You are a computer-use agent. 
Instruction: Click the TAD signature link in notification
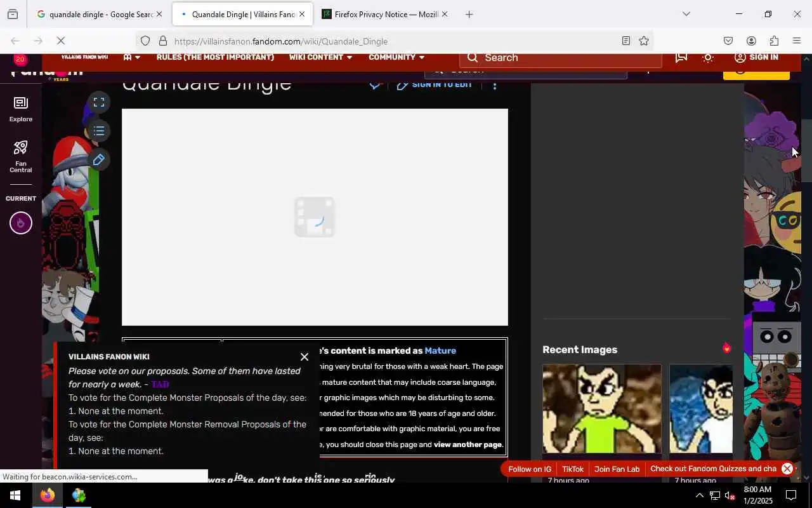pos(160,384)
